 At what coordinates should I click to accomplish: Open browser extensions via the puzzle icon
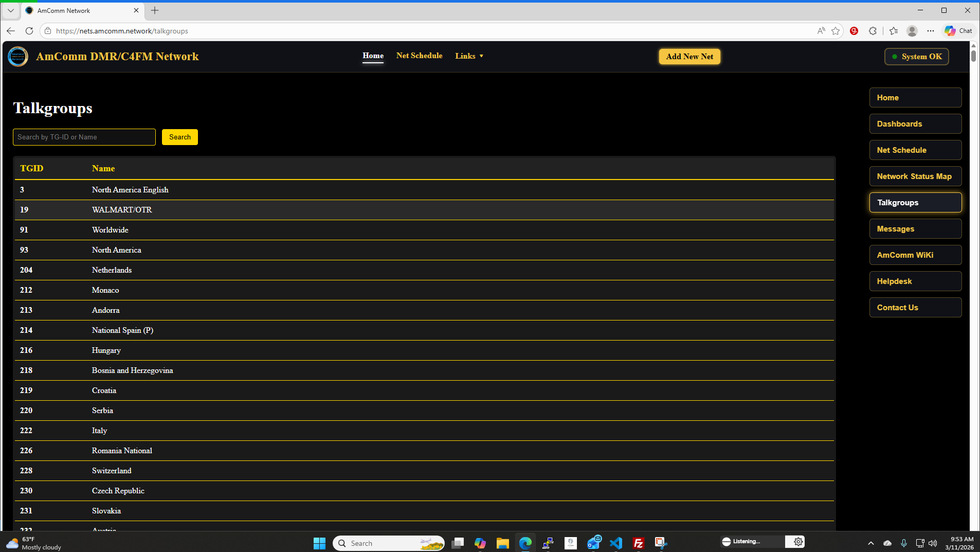coord(873,31)
